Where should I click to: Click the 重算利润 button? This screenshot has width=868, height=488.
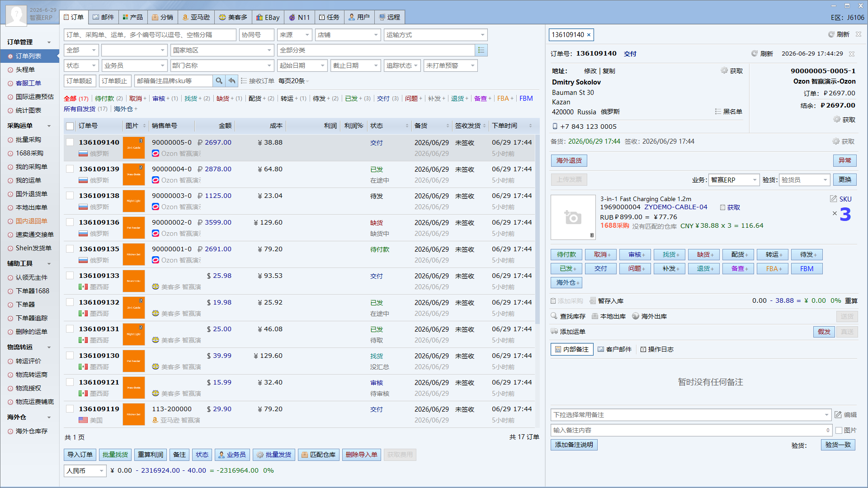click(151, 455)
